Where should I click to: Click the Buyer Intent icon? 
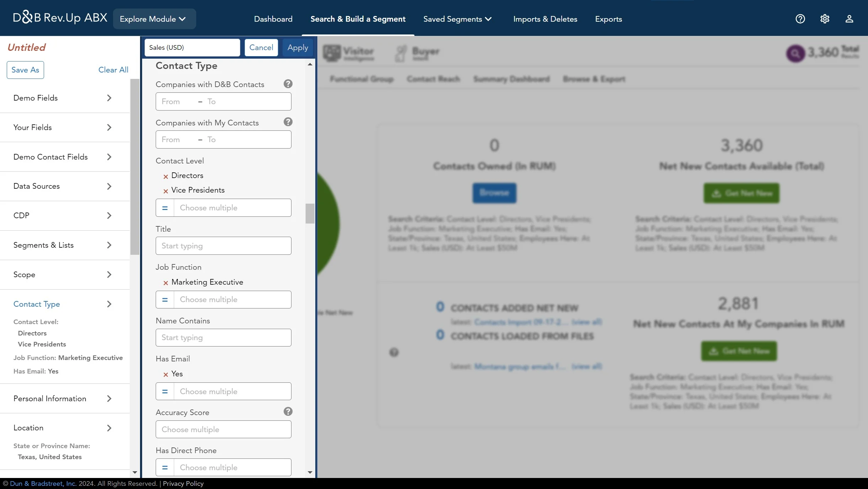point(401,53)
